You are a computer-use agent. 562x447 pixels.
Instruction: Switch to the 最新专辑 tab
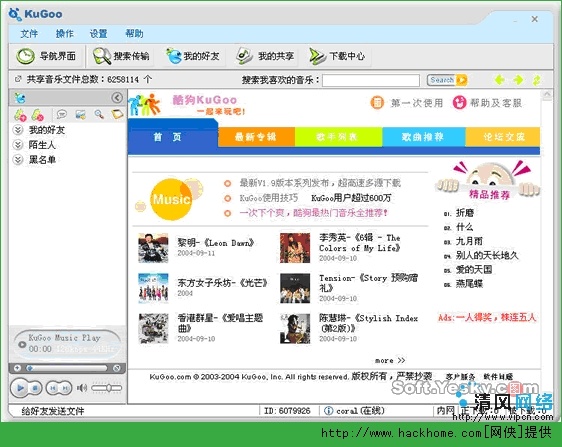[256, 137]
